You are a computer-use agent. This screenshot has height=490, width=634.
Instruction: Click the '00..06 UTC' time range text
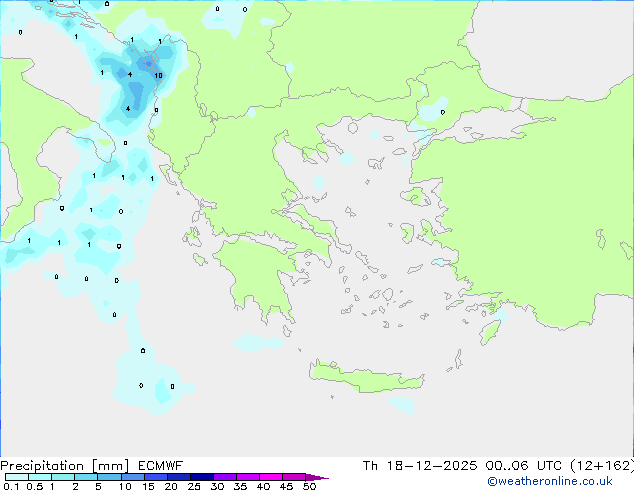(524, 466)
